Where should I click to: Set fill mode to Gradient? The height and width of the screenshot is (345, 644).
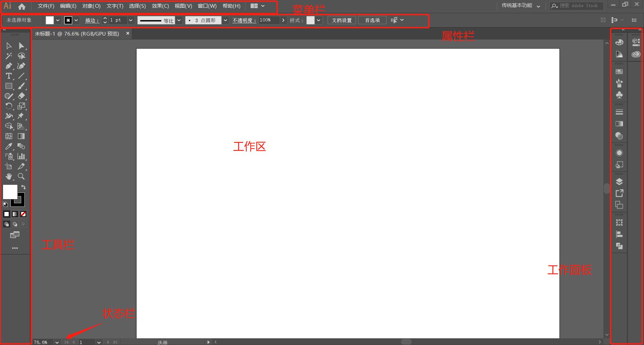15,214
